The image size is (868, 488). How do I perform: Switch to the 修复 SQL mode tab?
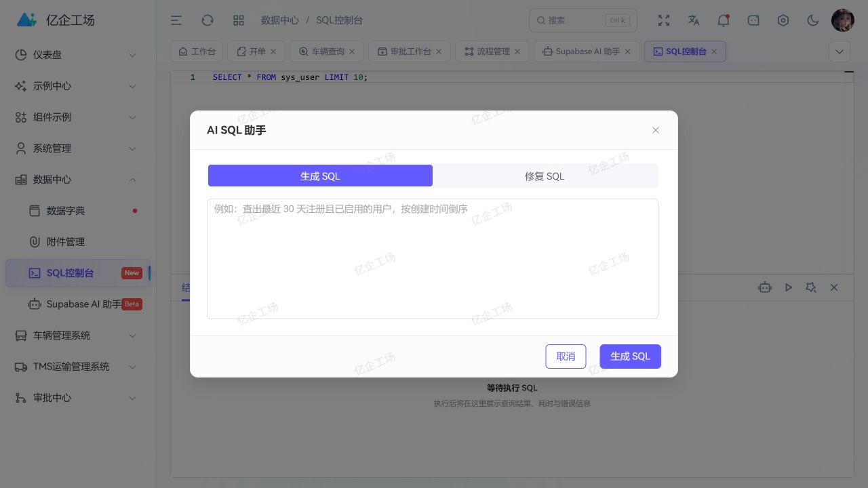click(545, 176)
